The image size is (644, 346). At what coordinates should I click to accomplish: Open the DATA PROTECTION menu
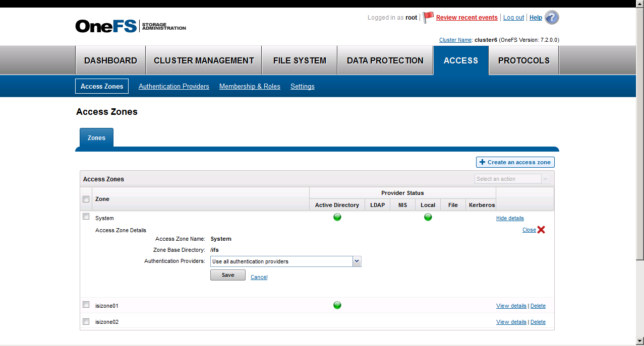(x=385, y=60)
